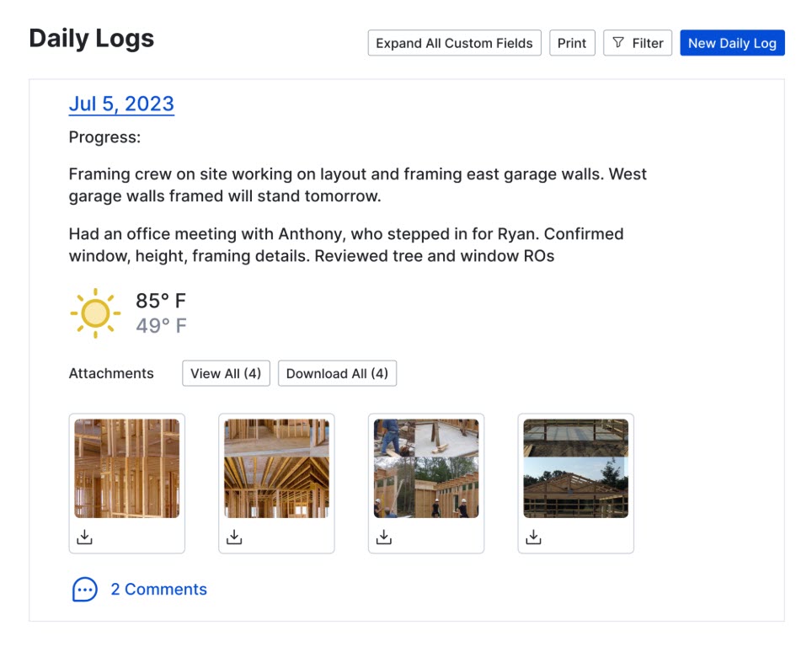Viewport: 812px width, 652px height.
Task: Download the photo showing workers framing walls
Action: (x=384, y=537)
